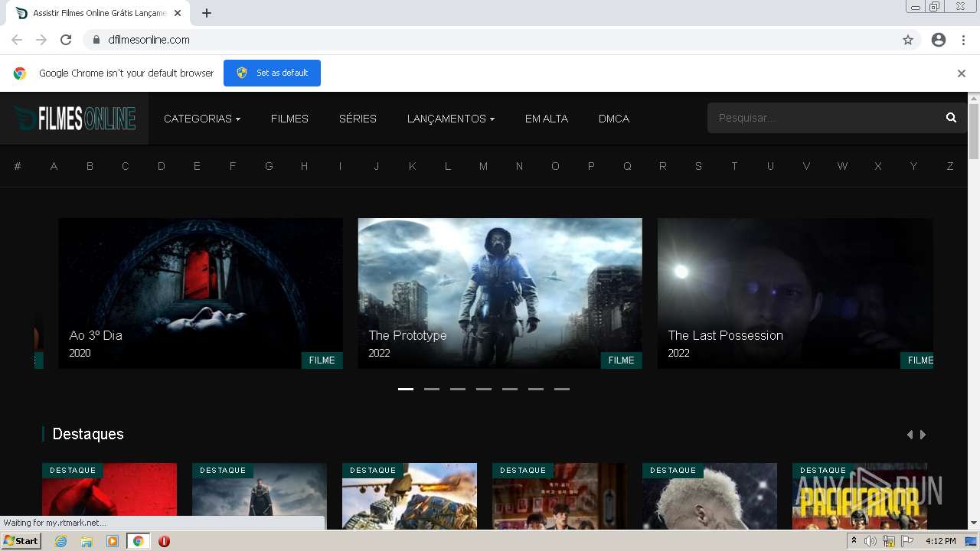Click the volume tray icon
Viewport: 980px width, 551px height.
871,541
